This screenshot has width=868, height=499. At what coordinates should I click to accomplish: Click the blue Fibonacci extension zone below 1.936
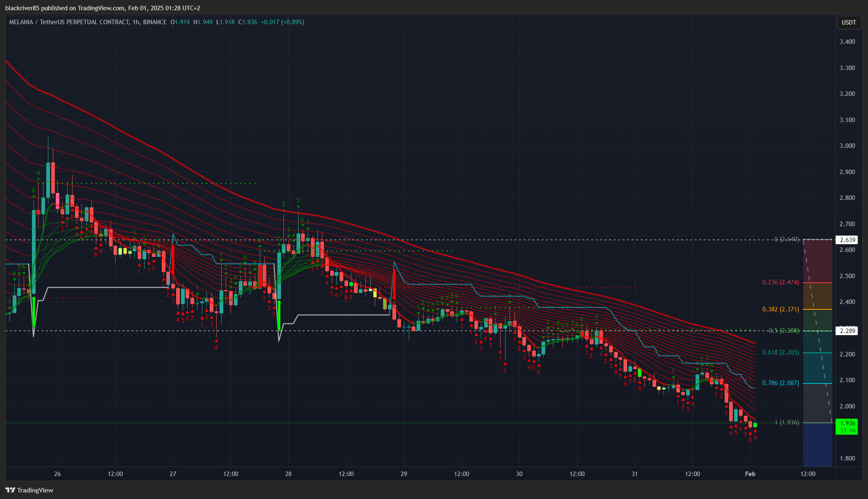(x=818, y=445)
